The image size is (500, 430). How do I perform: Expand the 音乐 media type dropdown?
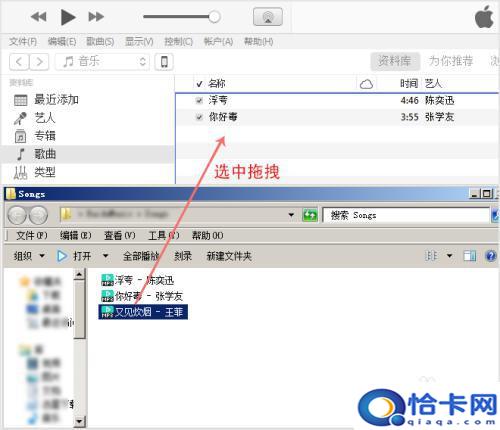[102, 62]
